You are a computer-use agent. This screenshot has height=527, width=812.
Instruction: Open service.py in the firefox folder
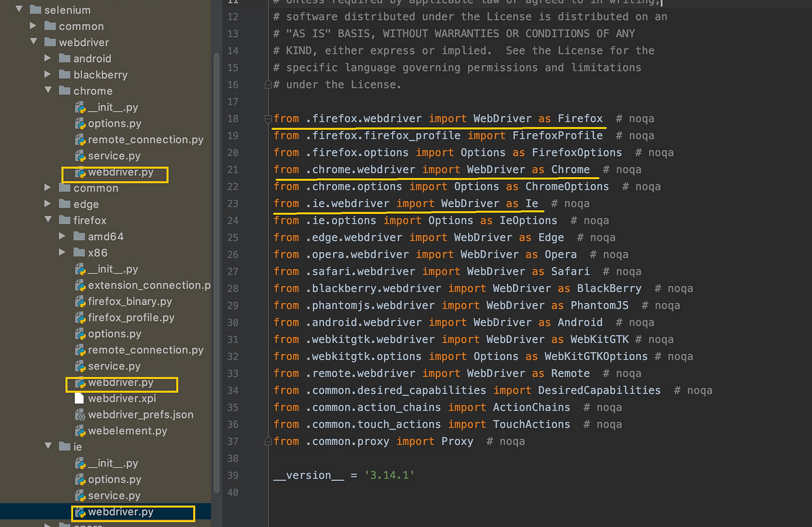coord(114,366)
